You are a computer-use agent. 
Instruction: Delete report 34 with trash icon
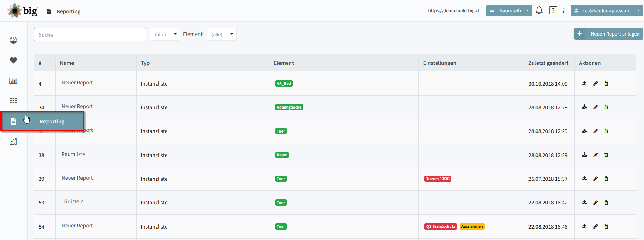pyautogui.click(x=606, y=107)
